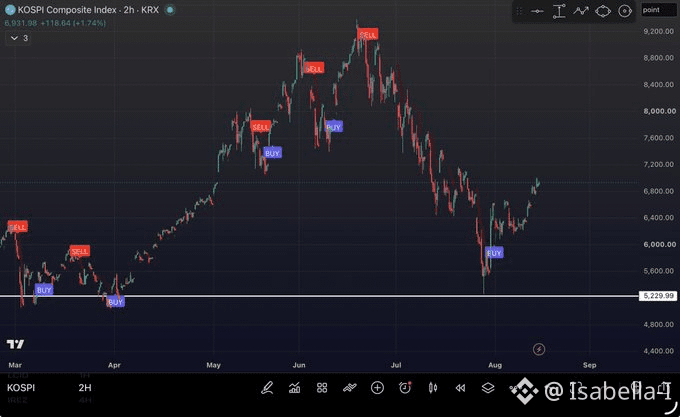
Task: Click the 4,400.00 price axis label
Action: pos(659,351)
